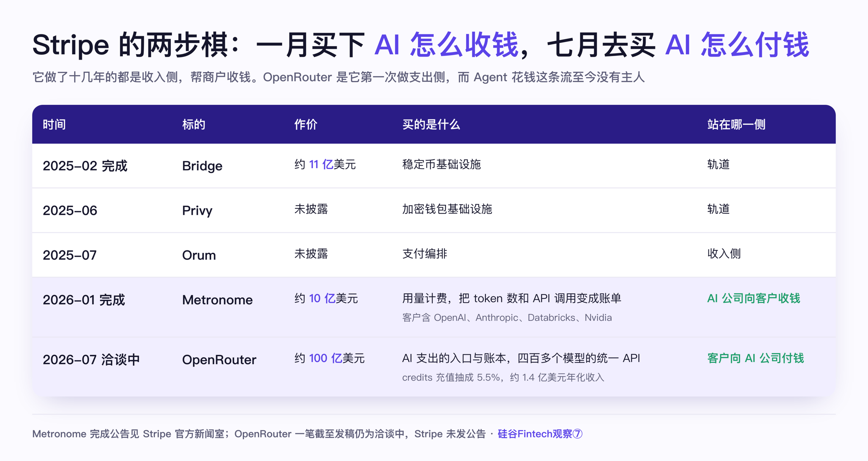Image resolution: width=868 pixels, height=461 pixels.
Task: Click the cell 支付编排
Action: (x=425, y=254)
